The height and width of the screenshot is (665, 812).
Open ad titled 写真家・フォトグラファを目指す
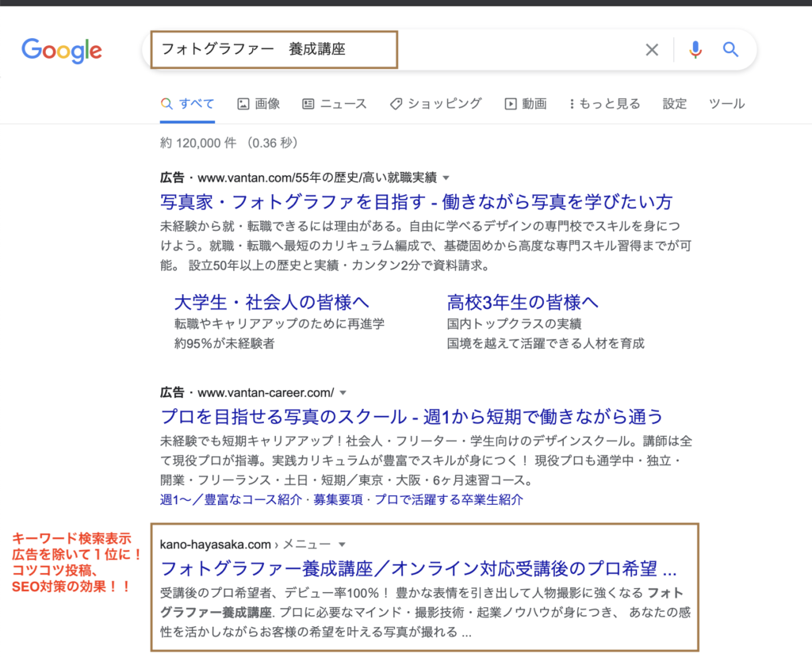click(x=416, y=201)
